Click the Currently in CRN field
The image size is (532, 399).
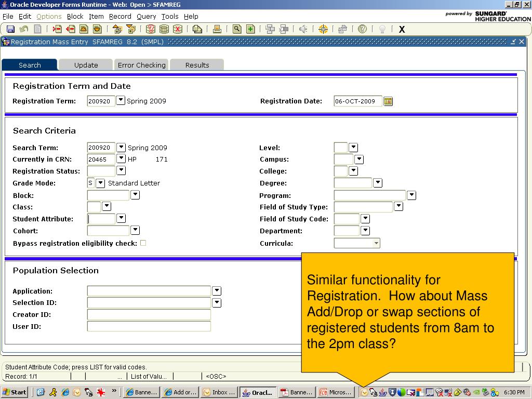[x=101, y=159]
